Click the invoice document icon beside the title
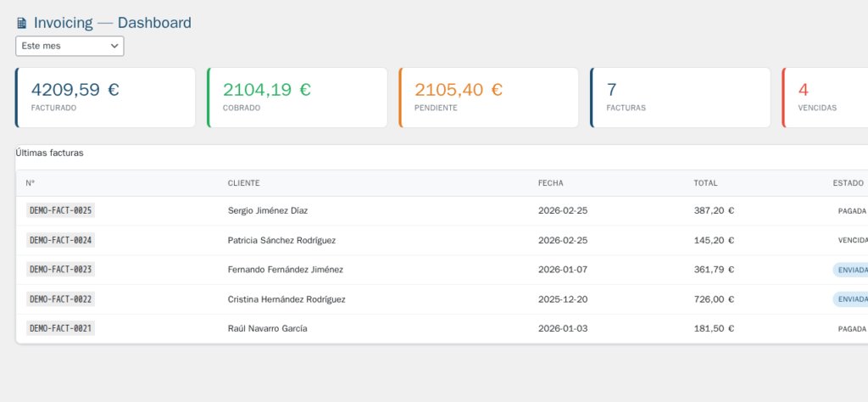The height and width of the screenshot is (402, 868). pyautogui.click(x=21, y=23)
